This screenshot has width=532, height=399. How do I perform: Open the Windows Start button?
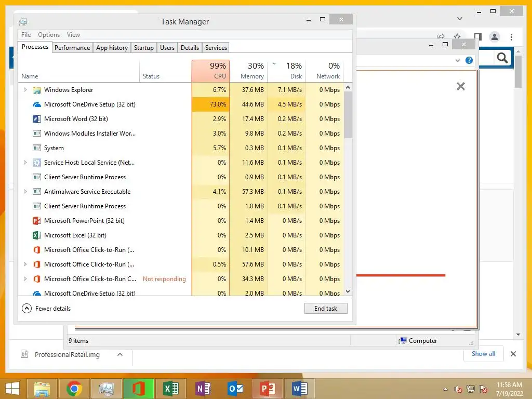tap(12, 389)
